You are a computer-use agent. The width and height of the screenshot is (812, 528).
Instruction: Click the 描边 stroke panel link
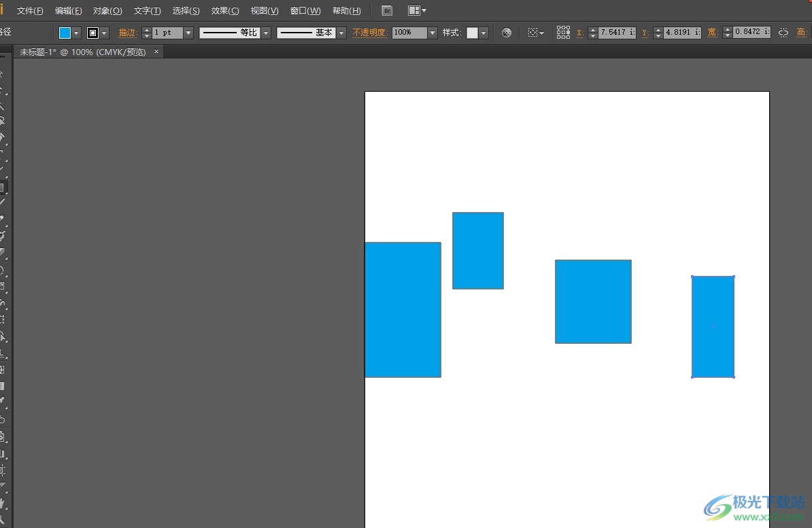[x=127, y=33]
